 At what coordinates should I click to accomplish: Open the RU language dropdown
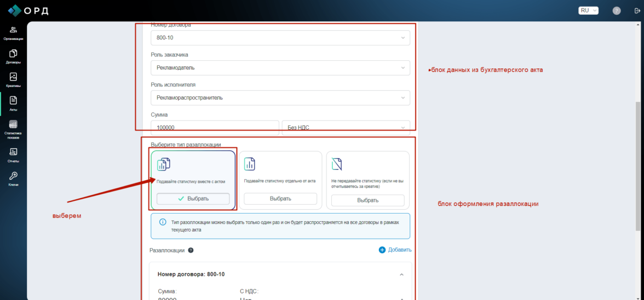coord(588,10)
